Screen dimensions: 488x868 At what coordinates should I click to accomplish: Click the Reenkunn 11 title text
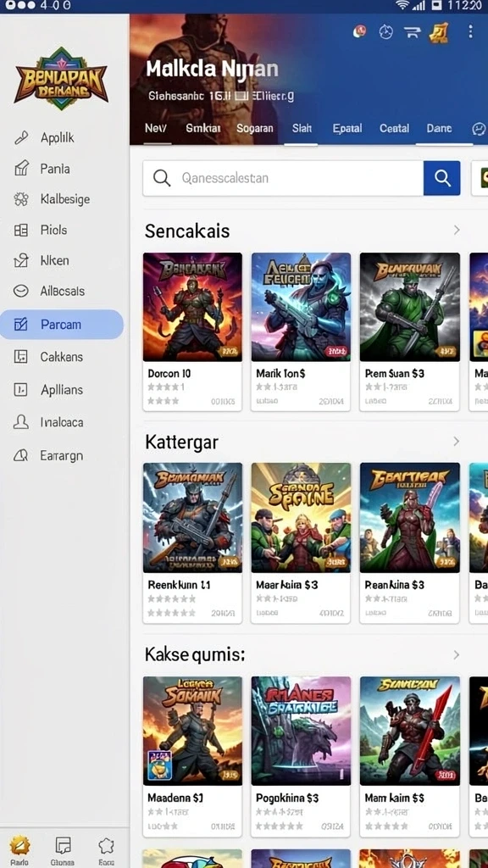[x=180, y=585]
